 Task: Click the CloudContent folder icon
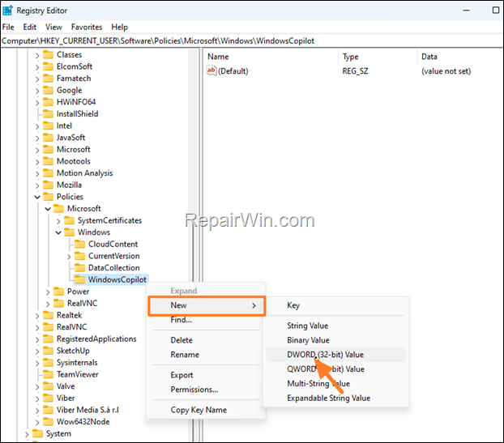(x=79, y=244)
